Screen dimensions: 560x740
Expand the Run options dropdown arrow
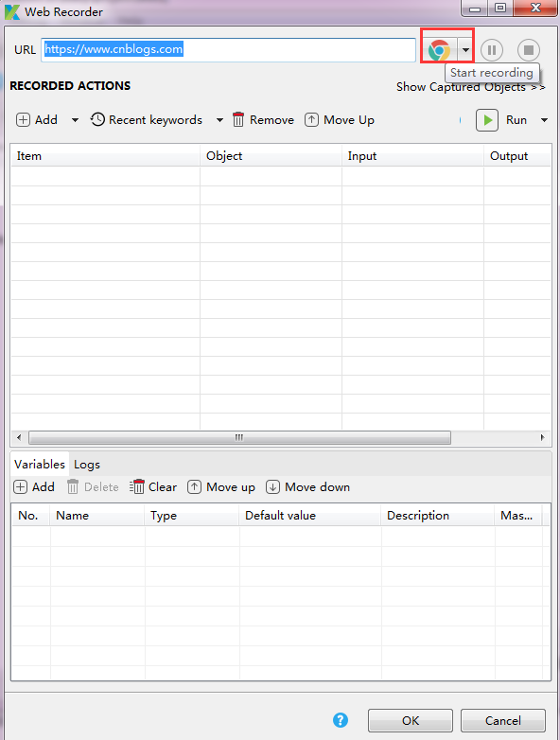tap(544, 120)
